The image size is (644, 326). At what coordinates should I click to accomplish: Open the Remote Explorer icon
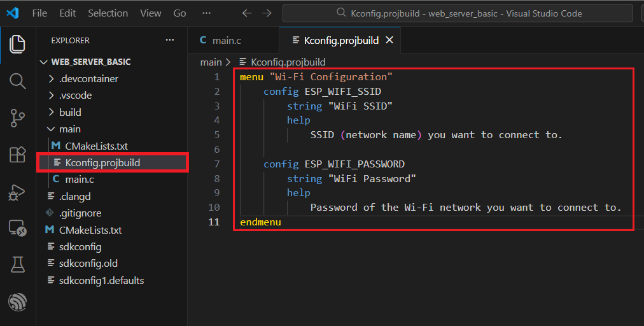click(x=18, y=228)
